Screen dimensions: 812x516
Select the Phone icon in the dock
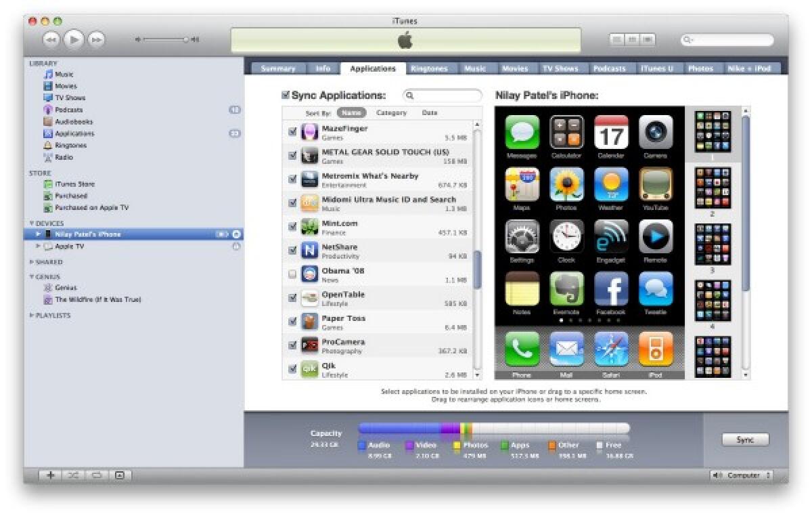click(522, 349)
